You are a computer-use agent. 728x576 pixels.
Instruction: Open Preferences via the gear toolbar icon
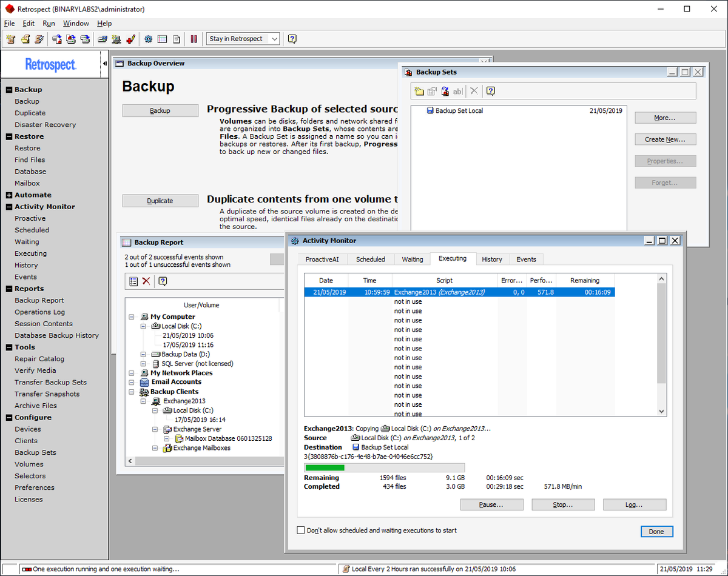[x=149, y=39]
